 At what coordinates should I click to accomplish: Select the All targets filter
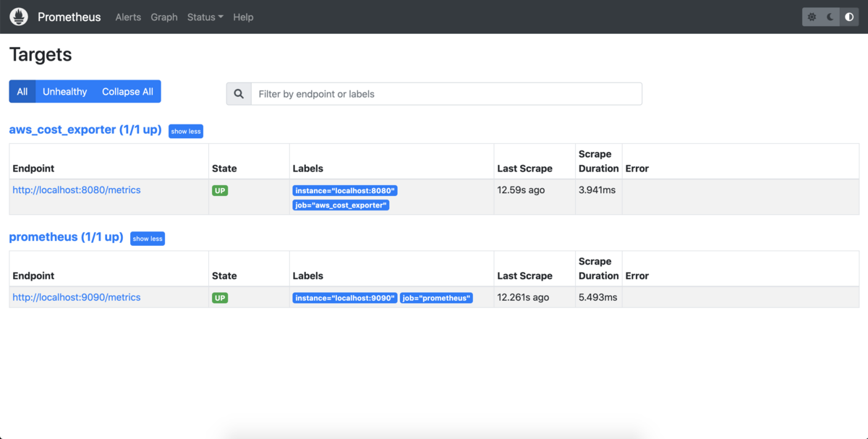point(22,92)
